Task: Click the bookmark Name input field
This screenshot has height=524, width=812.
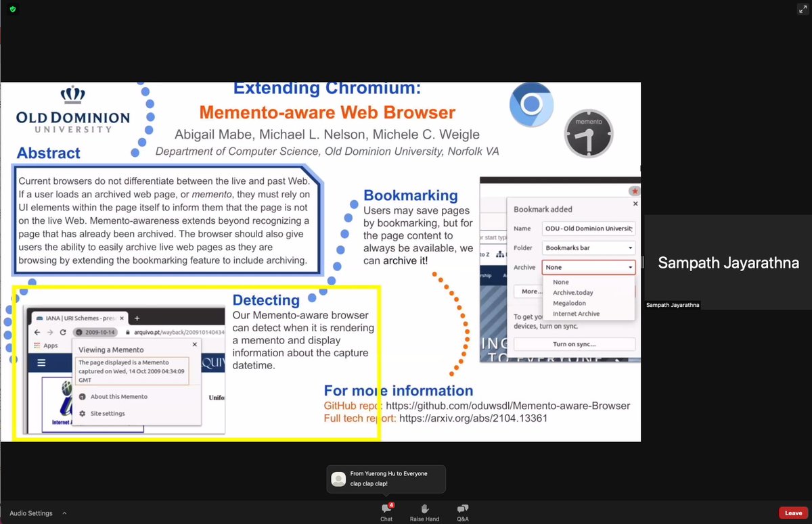Action: coord(589,229)
